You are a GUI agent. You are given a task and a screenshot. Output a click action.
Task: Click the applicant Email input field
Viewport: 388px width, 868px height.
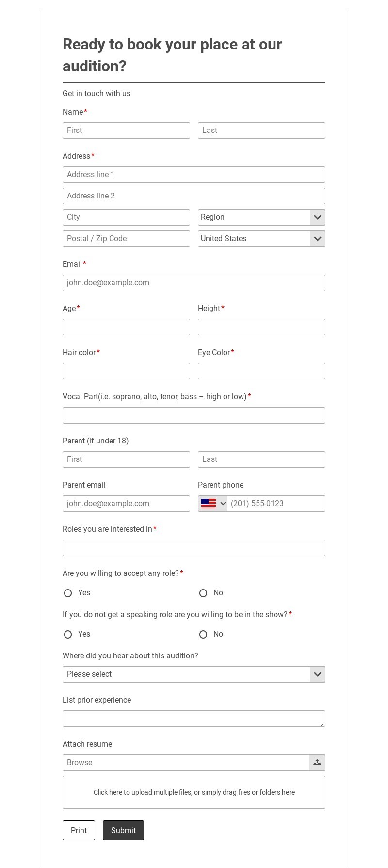[194, 283]
